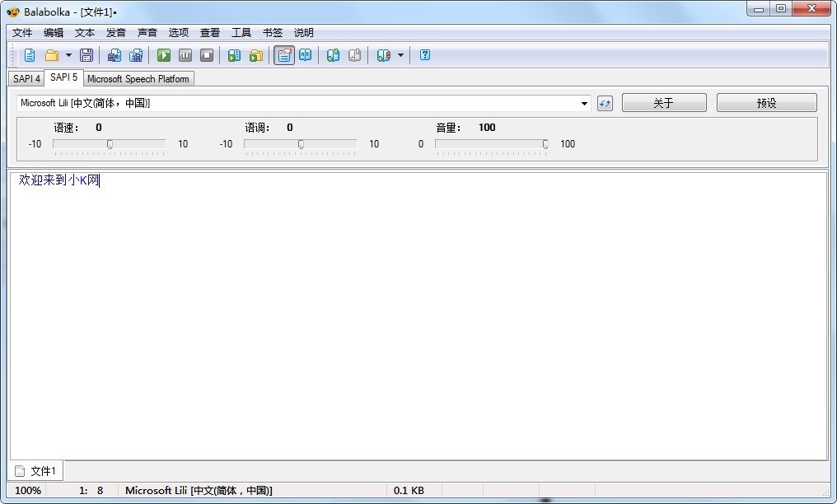Start reading the text aloud
This screenshot has width=837, height=504.
coord(163,55)
